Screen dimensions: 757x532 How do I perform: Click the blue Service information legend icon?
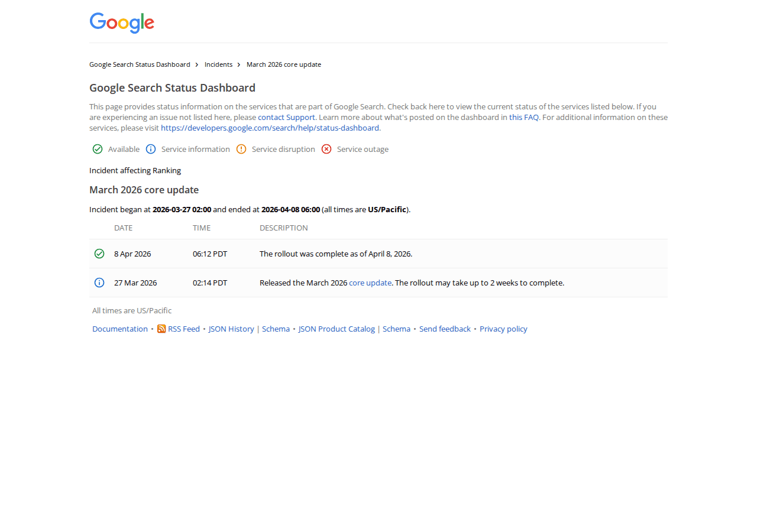click(151, 149)
